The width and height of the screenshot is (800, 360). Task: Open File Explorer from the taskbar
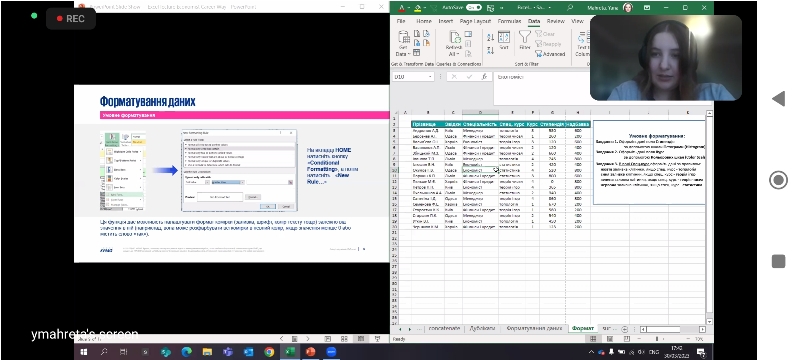click(207, 352)
